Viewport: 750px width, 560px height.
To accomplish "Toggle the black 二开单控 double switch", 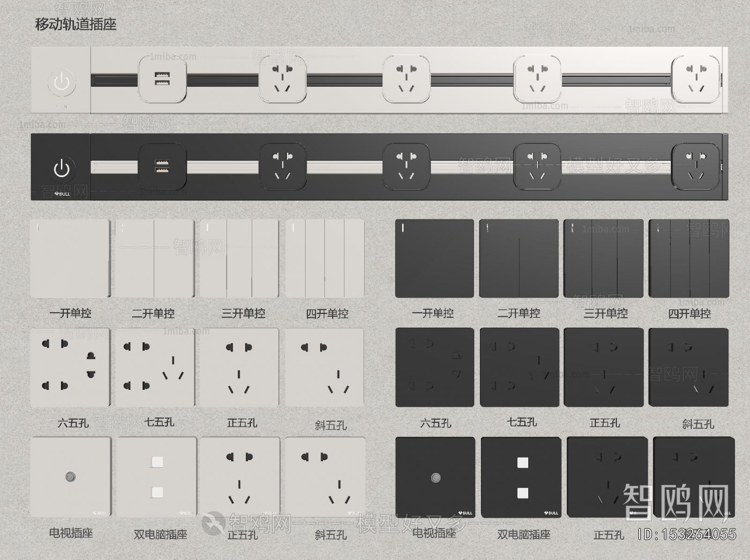I will coord(519,258).
